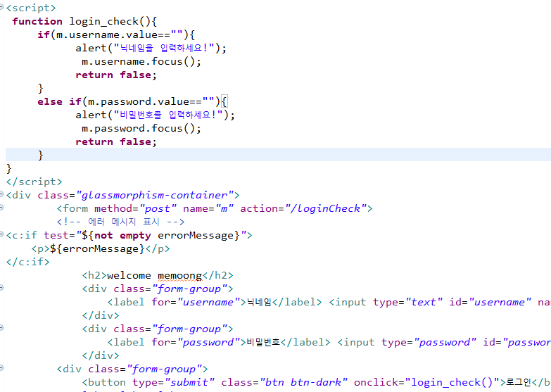551x392 pixels.
Task: Click the button text 로그인
Action: 519,382
